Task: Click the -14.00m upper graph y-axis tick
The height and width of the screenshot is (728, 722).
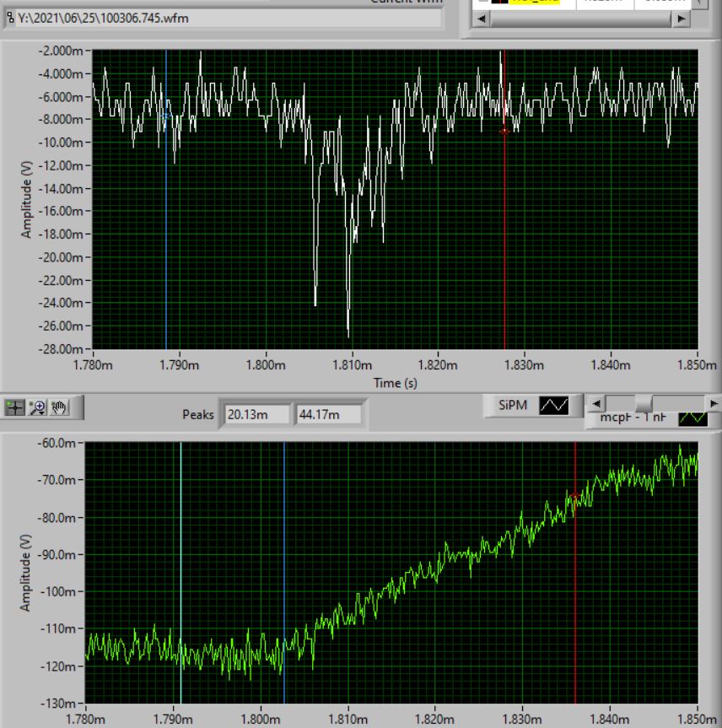Action: coord(61,188)
